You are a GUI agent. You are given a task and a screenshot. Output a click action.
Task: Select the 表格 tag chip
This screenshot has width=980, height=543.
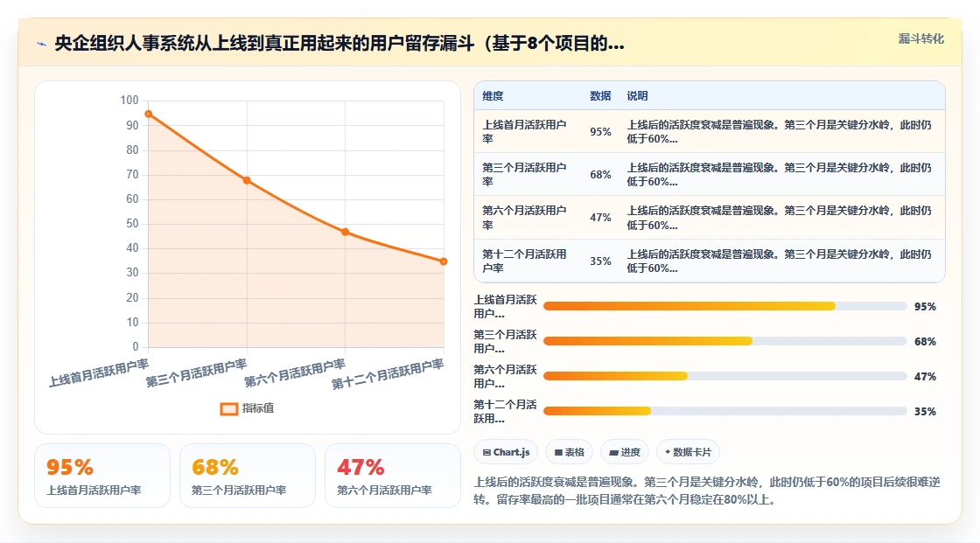coord(570,452)
